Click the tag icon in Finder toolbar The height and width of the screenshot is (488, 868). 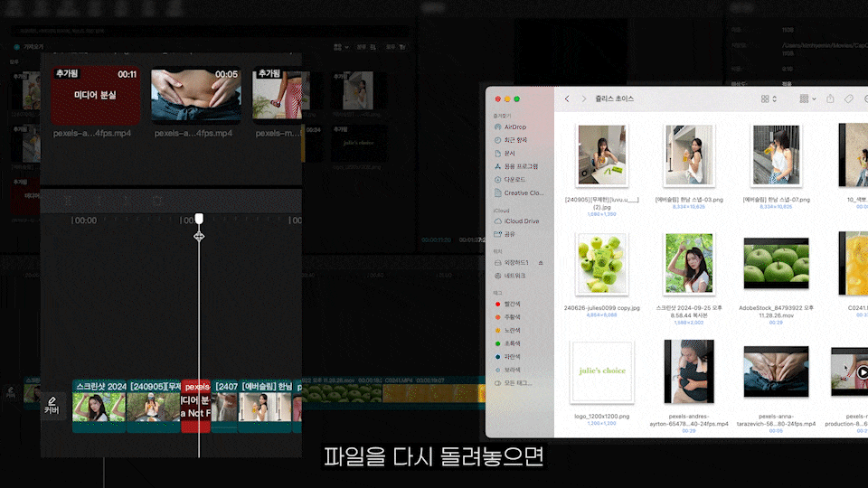[x=849, y=99]
